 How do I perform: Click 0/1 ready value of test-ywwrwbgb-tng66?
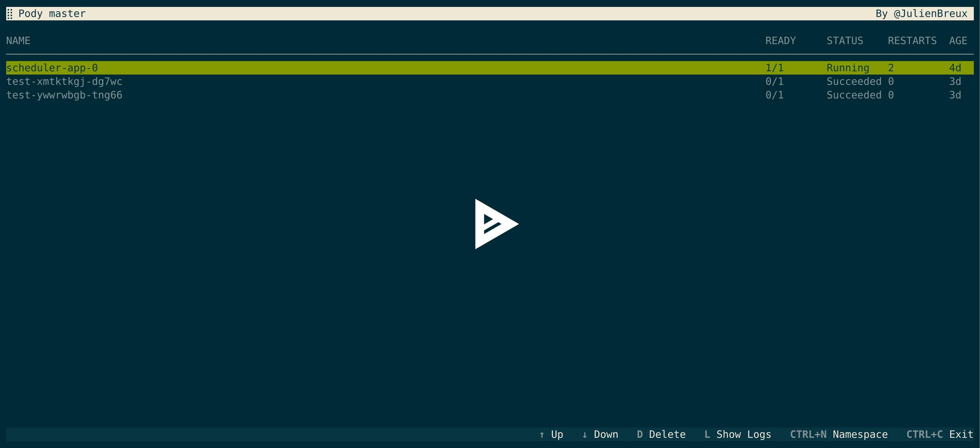[x=775, y=95]
